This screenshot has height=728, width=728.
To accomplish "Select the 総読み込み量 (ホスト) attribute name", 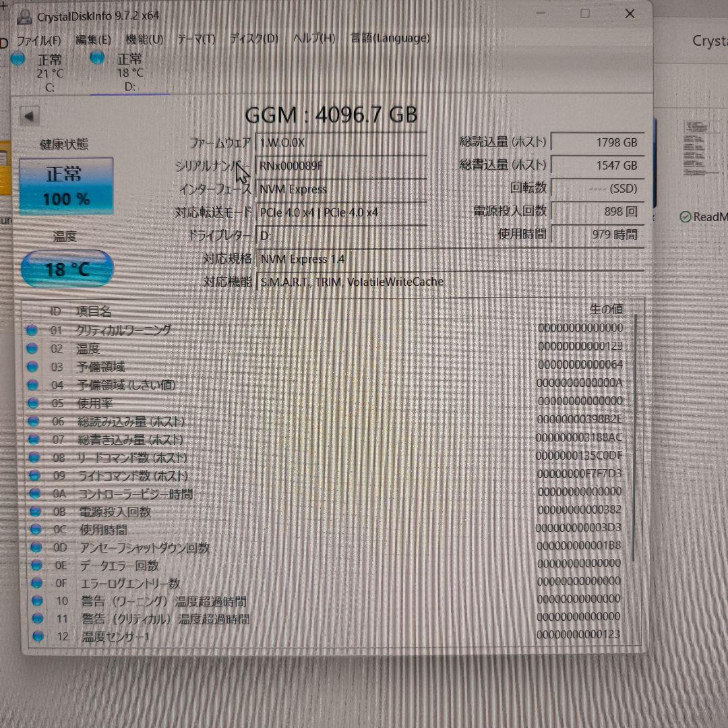I will 131,421.
